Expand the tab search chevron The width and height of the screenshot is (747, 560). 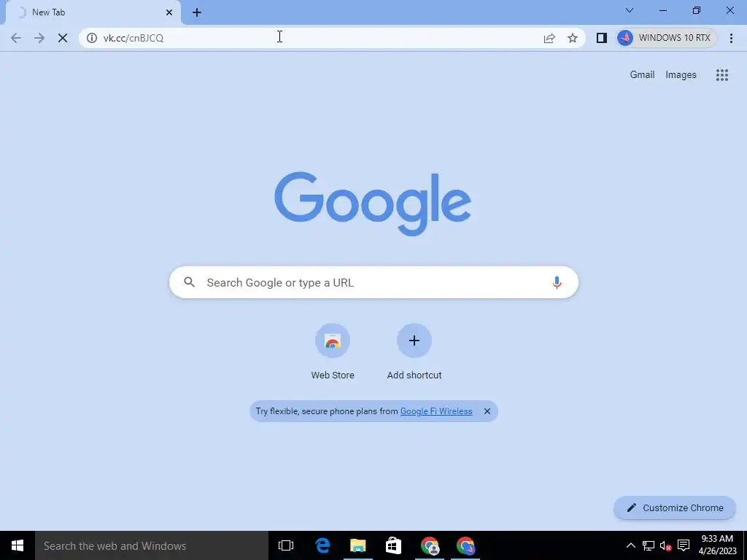(x=630, y=10)
